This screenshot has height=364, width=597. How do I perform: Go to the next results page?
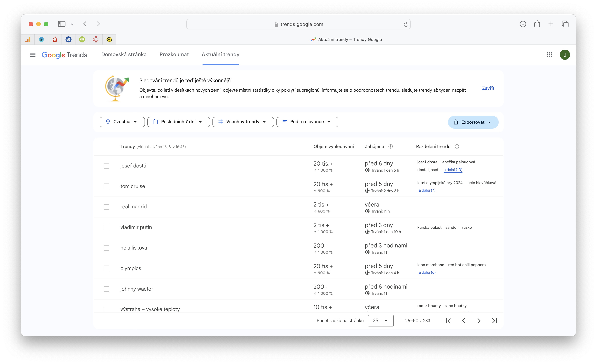point(479,321)
